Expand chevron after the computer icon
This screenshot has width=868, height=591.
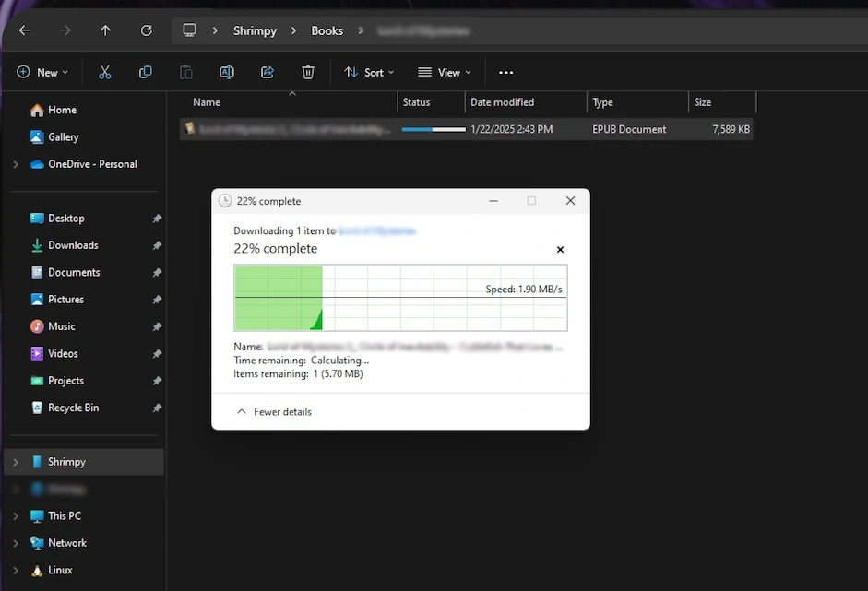[x=215, y=30]
